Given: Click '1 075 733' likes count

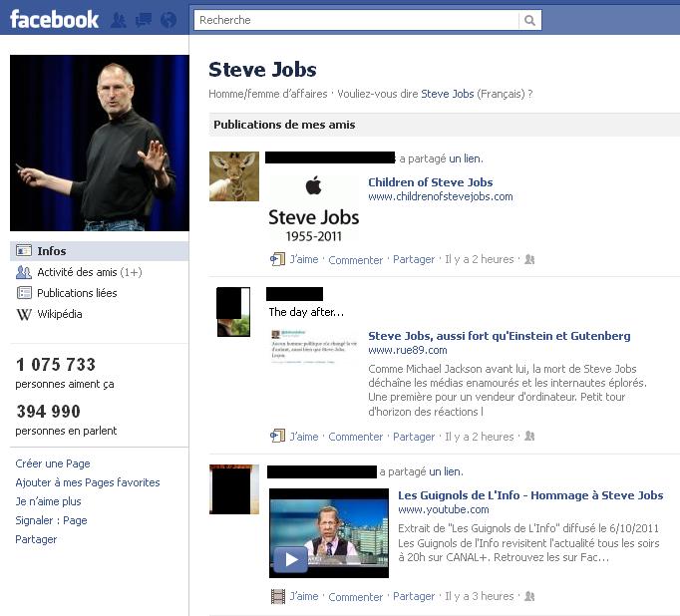Looking at the screenshot, I should coord(56,365).
